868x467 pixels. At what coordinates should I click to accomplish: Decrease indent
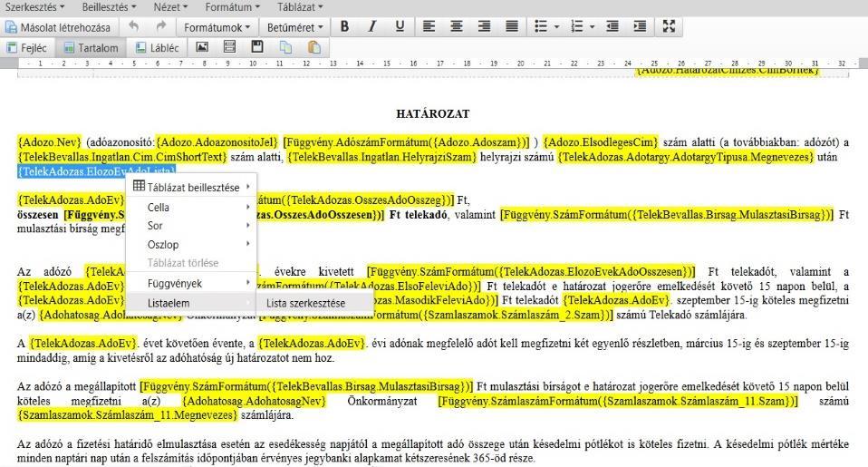612,26
